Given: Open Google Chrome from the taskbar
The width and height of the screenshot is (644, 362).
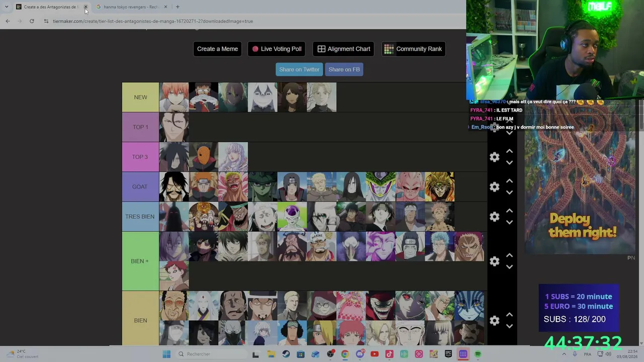Looking at the screenshot, I should click(345, 354).
